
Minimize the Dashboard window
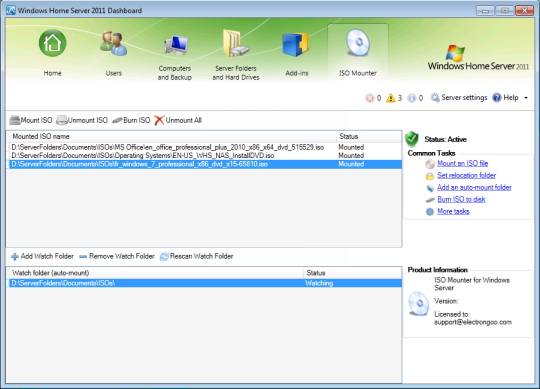[485, 11]
